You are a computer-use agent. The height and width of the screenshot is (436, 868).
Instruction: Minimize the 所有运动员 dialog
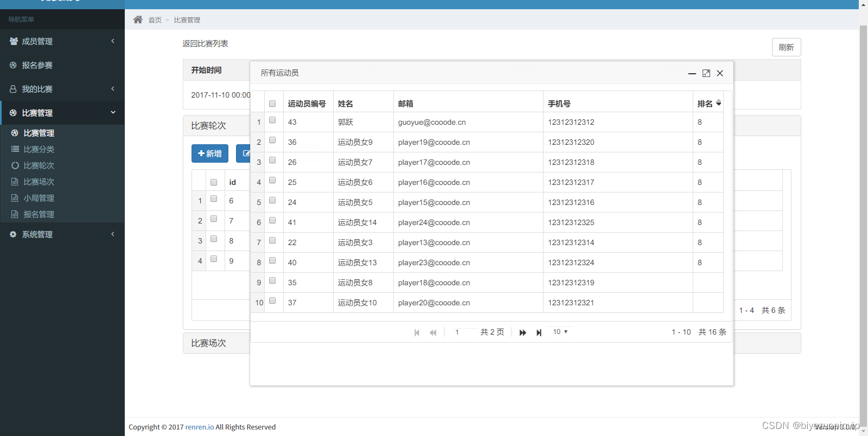click(x=692, y=73)
